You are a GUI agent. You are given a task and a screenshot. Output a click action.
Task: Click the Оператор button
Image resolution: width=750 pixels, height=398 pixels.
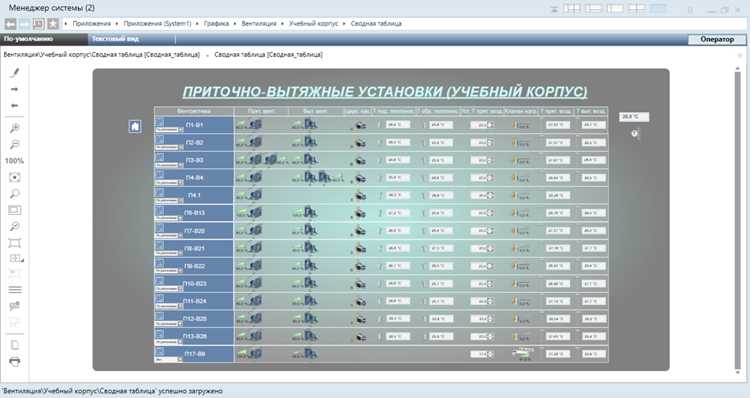coord(717,39)
